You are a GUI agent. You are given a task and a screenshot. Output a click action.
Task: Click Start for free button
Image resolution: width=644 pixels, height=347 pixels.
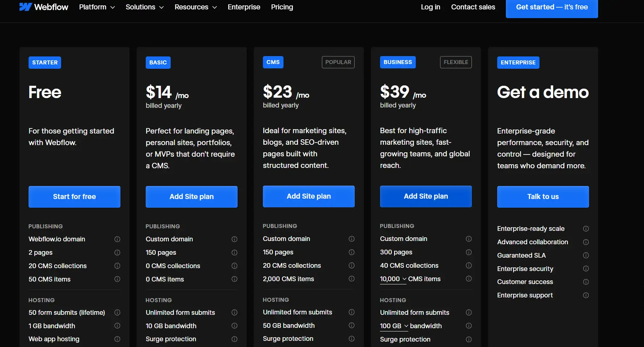74,197
